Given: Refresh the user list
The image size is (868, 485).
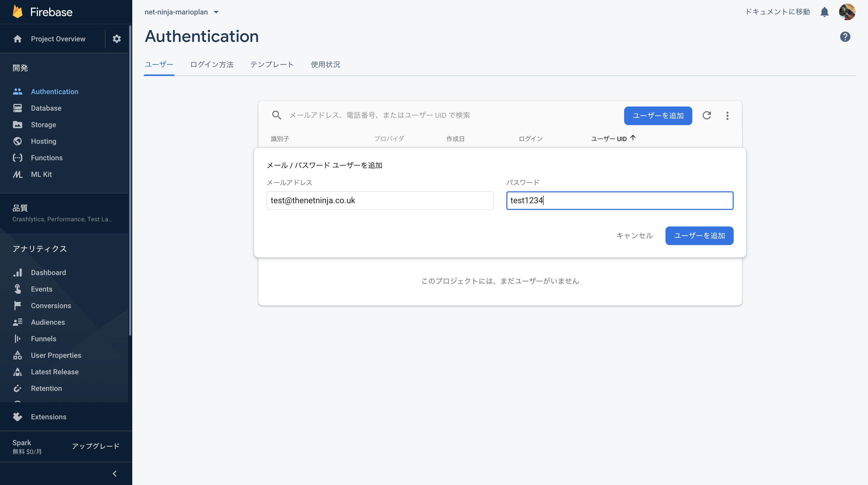Looking at the screenshot, I should 707,115.
